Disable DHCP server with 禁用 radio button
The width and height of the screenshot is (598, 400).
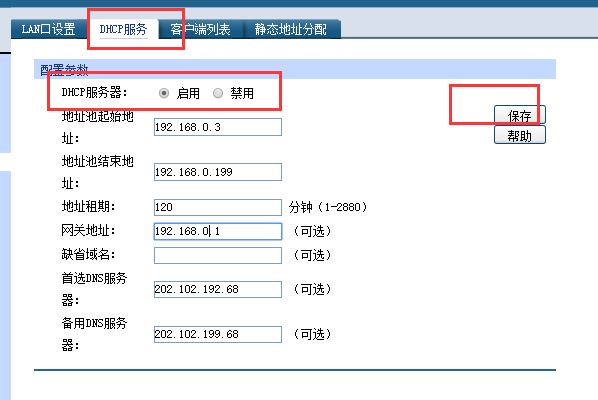pyautogui.click(x=218, y=93)
